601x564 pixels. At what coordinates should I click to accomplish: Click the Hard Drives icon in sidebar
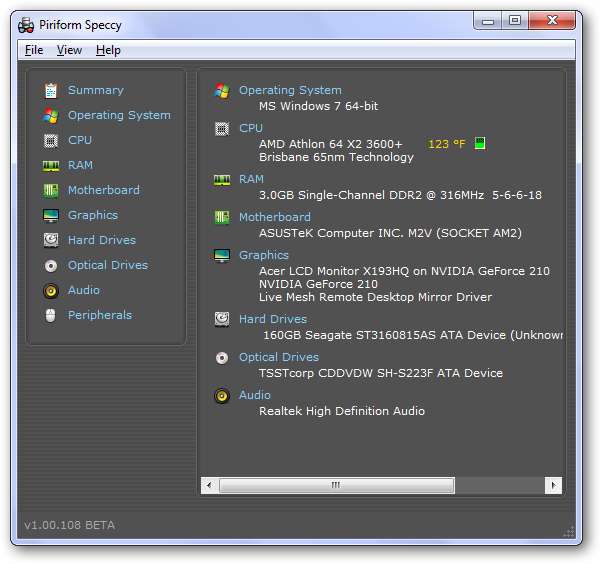point(50,240)
